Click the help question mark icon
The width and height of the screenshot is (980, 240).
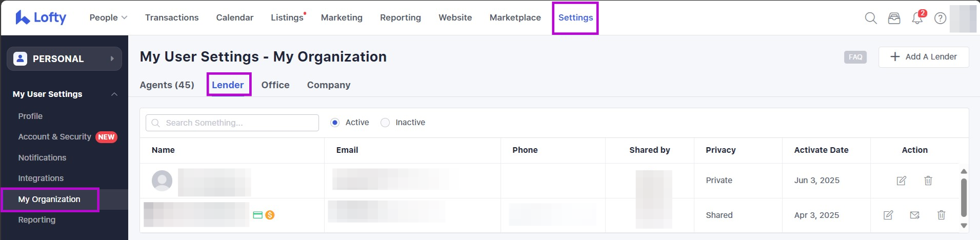point(940,18)
